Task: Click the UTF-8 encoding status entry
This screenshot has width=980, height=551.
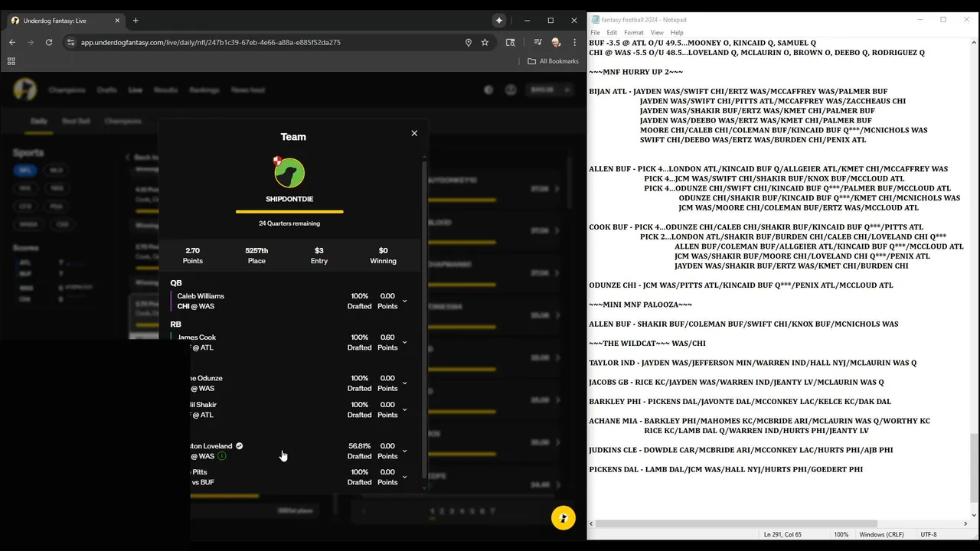Action: [929, 535]
